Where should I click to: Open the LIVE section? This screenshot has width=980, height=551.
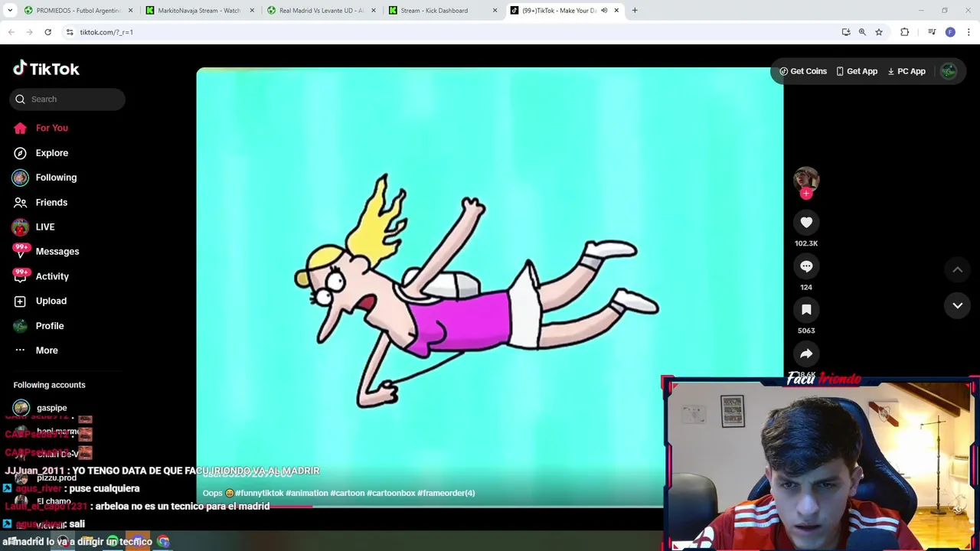[44, 227]
